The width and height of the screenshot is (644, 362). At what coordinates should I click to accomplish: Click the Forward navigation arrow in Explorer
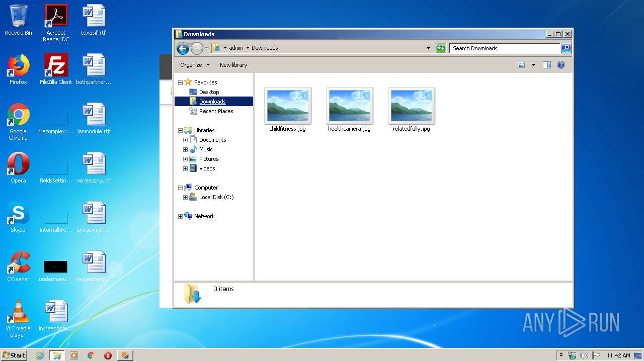197,48
